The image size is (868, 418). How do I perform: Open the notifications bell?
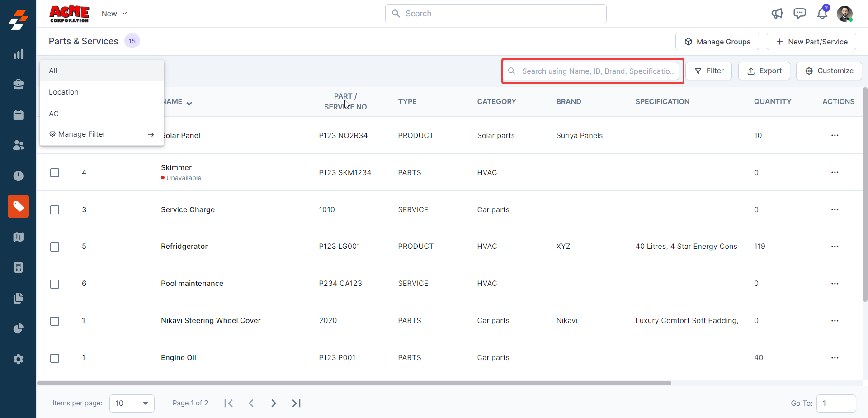tap(822, 14)
